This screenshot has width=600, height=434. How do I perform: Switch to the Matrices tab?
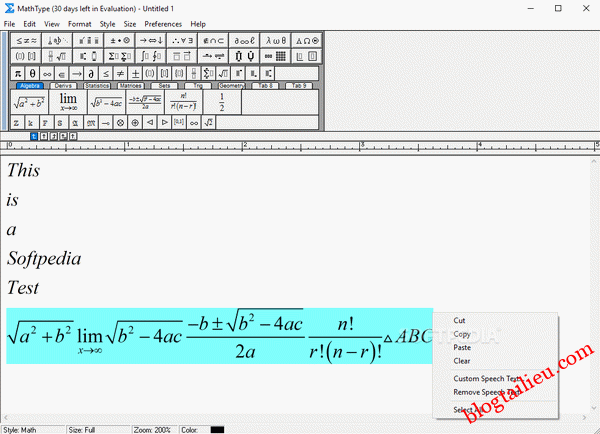(x=130, y=86)
